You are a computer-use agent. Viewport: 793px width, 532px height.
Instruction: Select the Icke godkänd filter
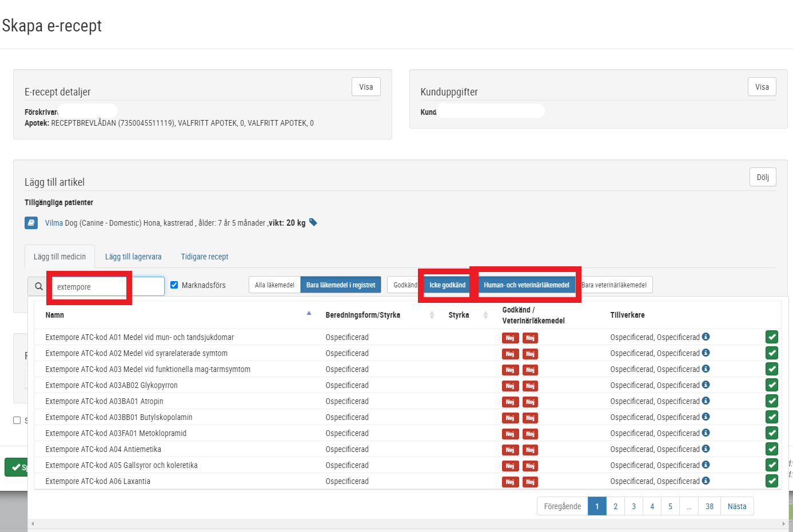[447, 285]
